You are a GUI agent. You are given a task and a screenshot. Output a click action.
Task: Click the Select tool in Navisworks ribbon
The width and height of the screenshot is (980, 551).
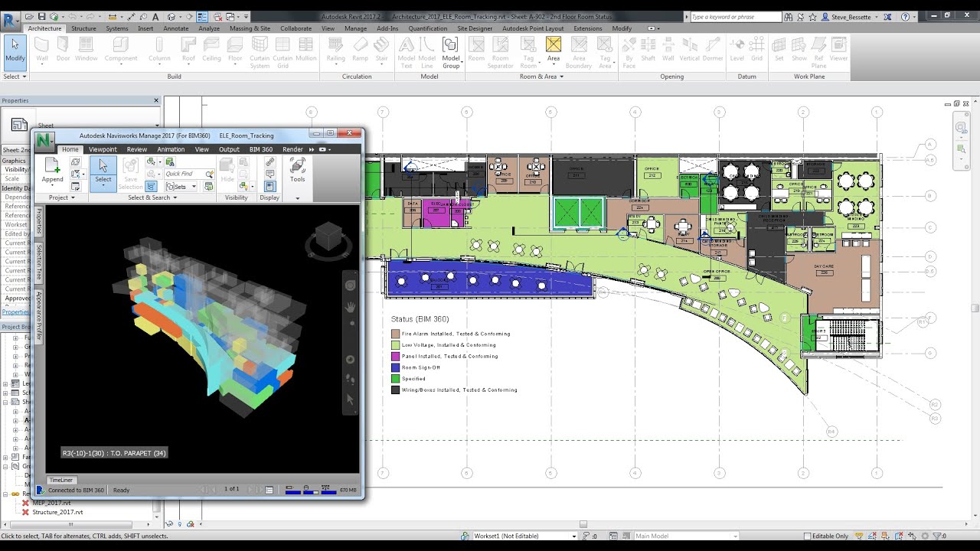(103, 174)
